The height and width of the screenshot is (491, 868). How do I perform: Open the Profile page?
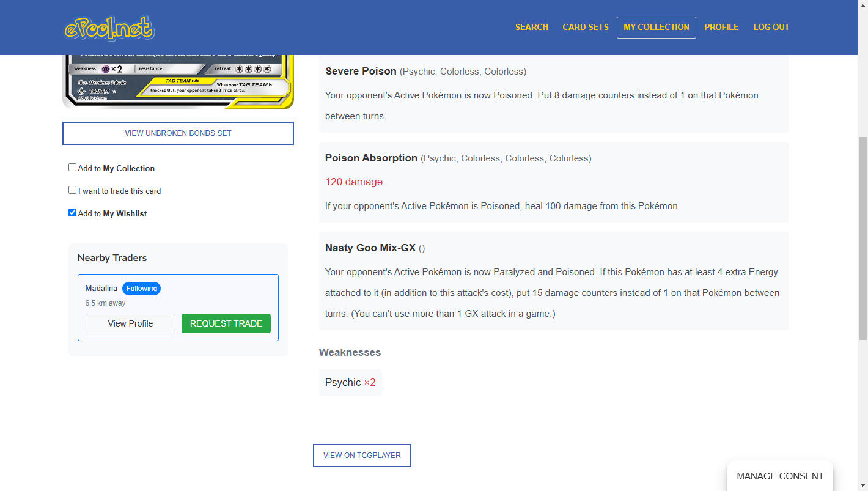point(721,27)
